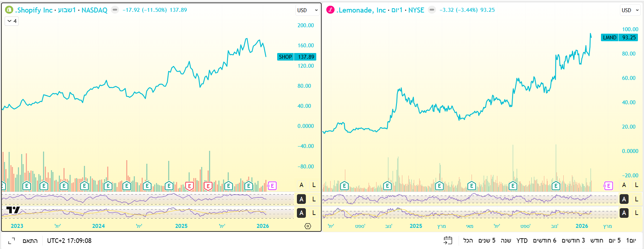Click the Lemonade company logo icon
Screen dimensions: 644x249
[x=330, y=10]
